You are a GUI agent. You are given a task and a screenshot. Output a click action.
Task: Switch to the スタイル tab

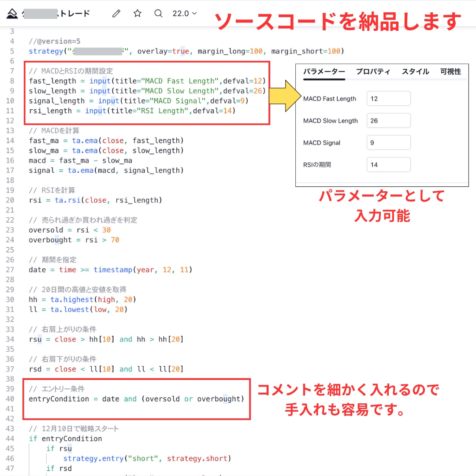click(x=415, y=72)
